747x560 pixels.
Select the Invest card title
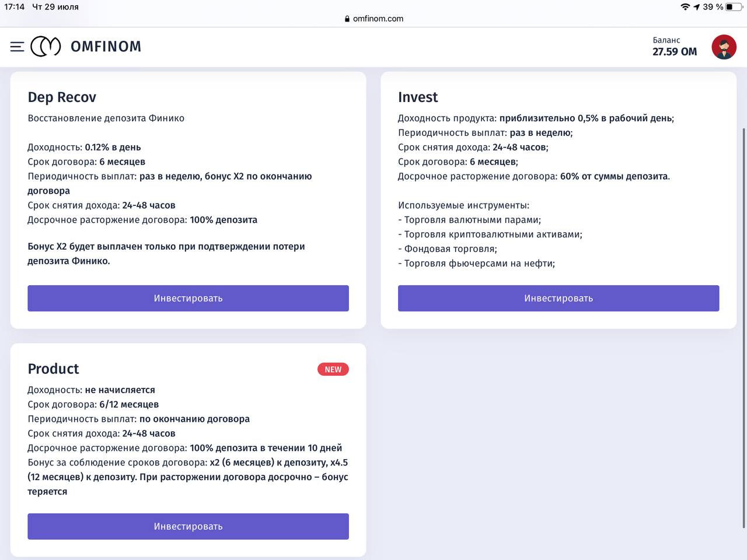point(418,97)
